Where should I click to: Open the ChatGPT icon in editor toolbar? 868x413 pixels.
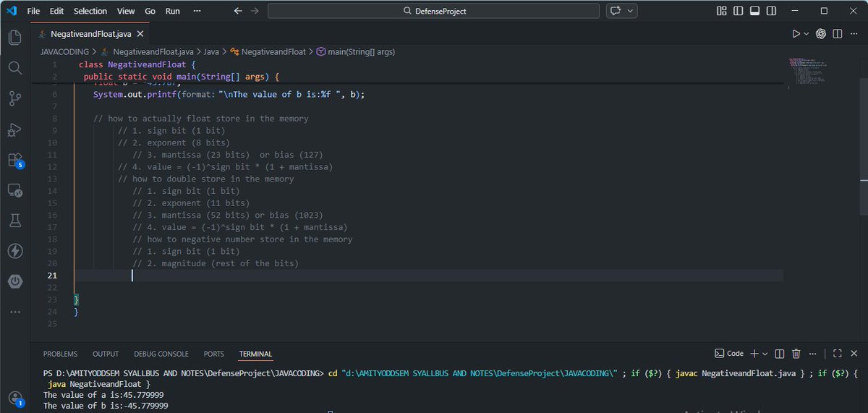821,33
